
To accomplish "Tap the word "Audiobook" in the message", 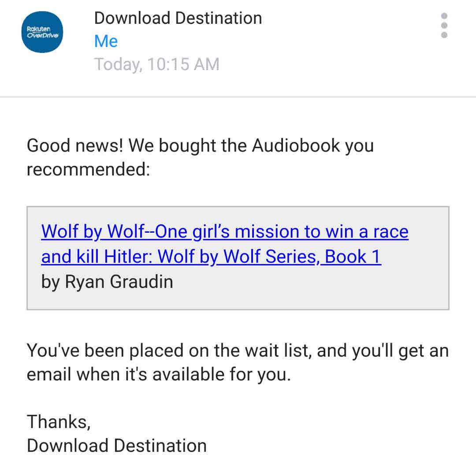I will point(296,145).
